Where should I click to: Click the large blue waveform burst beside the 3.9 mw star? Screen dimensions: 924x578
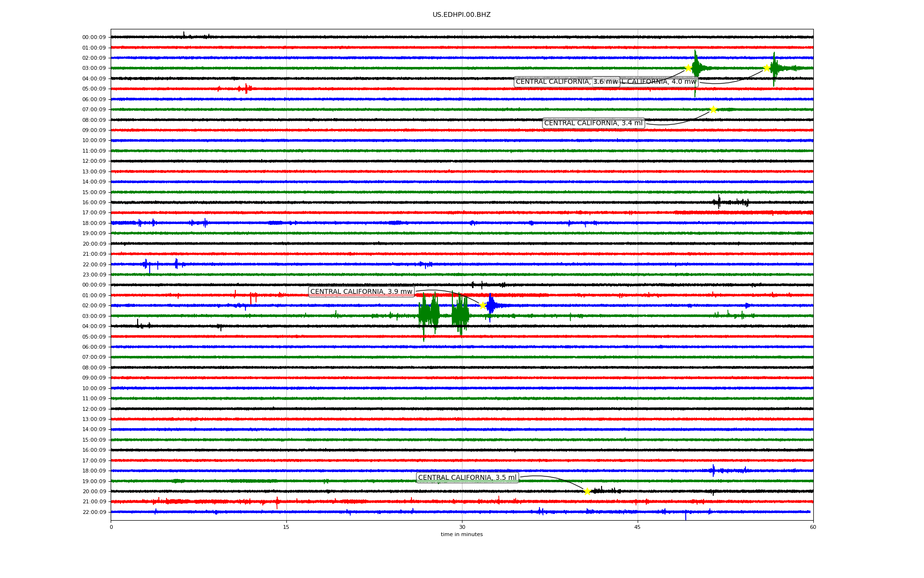coord(491,305)
